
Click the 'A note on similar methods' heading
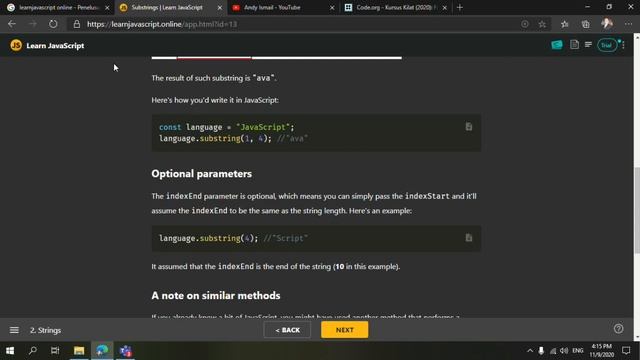click(x=216, y=296)
